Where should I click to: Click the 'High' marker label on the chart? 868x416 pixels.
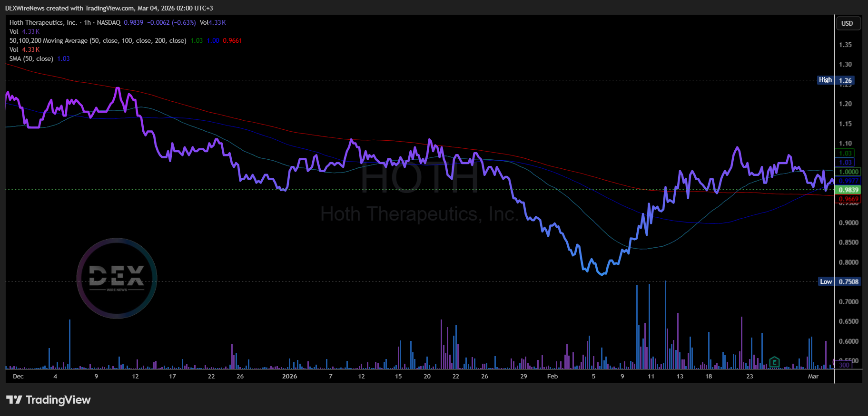(x=825, y=80)
